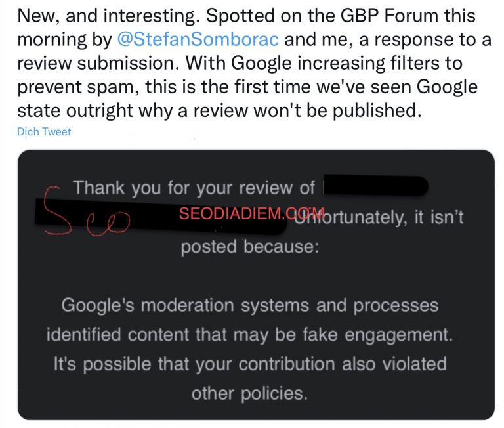Click "this morning by" in the tweet

64,39
